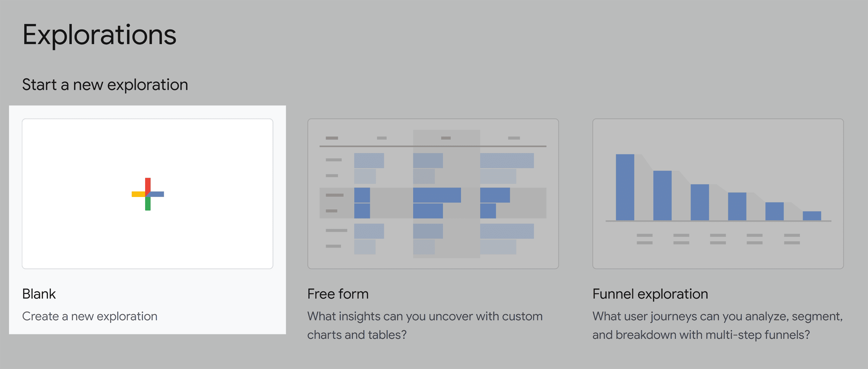Select the Blank template title
Image resolution: width=868 pixels, height=369 pixels.
pos(39,294)
